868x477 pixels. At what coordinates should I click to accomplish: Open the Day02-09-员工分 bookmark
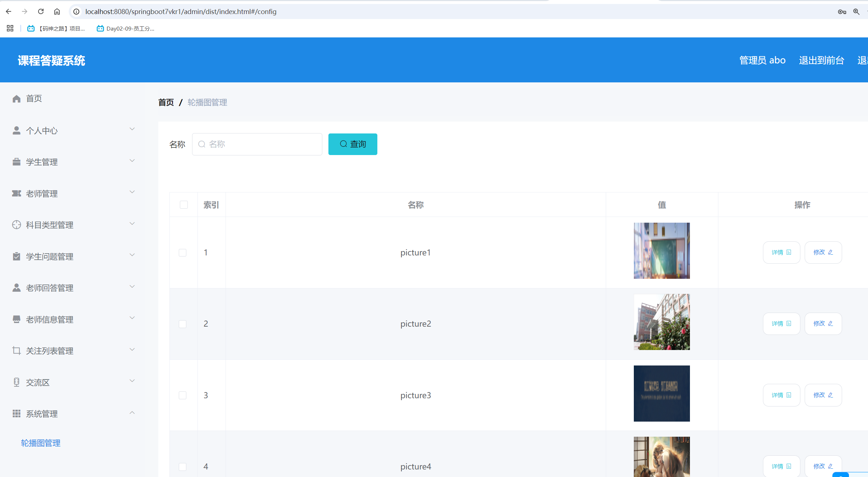pos(126,28)
